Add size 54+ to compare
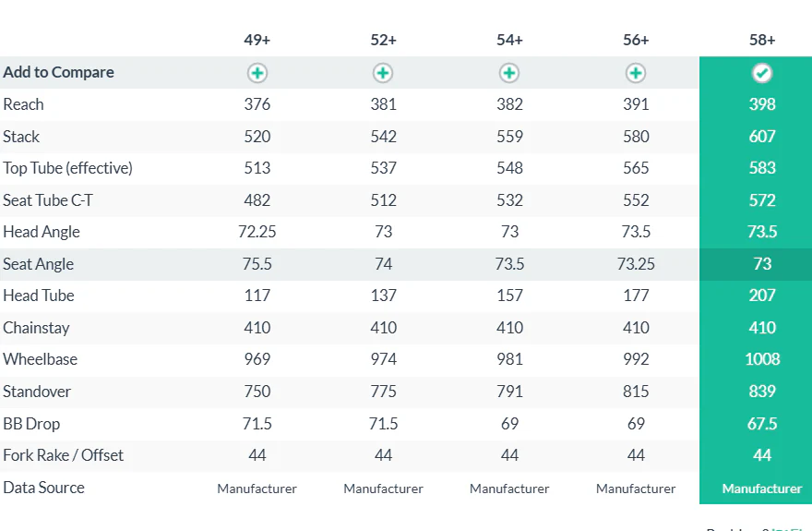The image size is (812, 531). pos(509,73)
